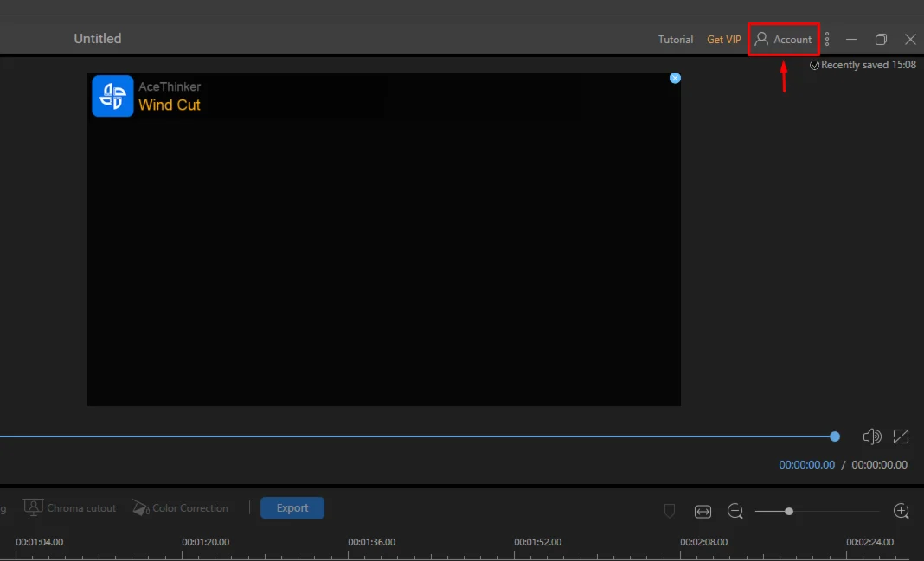924x561 pixels.
Task: Click timeline ruler mark 00:01:36.00
Action: (372, 542)
